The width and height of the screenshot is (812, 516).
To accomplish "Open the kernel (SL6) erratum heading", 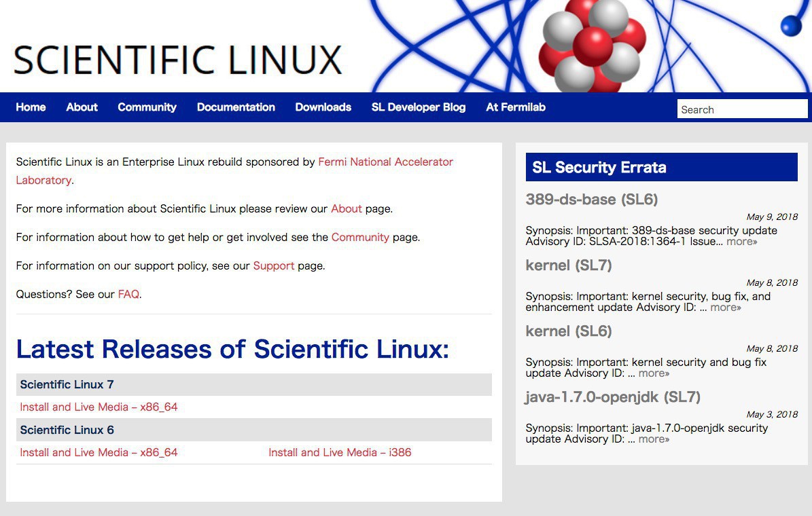I will pyautogui.click(x=569, y=331).
